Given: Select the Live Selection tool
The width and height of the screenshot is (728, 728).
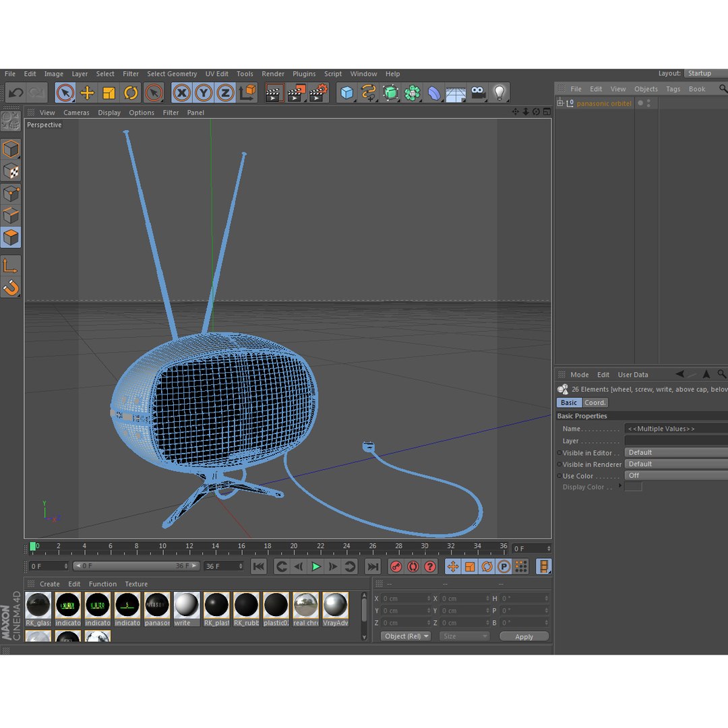Looking at the screenshot, I should 65,93.
